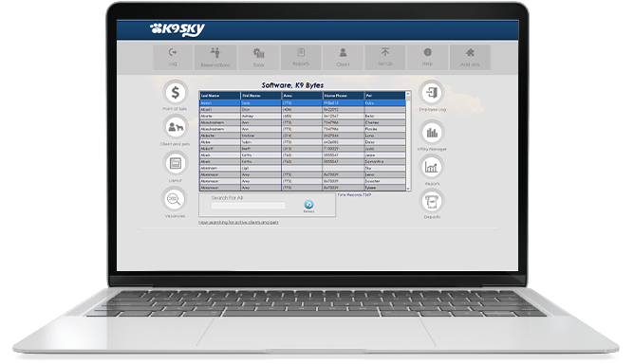The width and height of the screenshot is (634, 364).
Task: Select the row with pet Samantha
Action: 303,161
